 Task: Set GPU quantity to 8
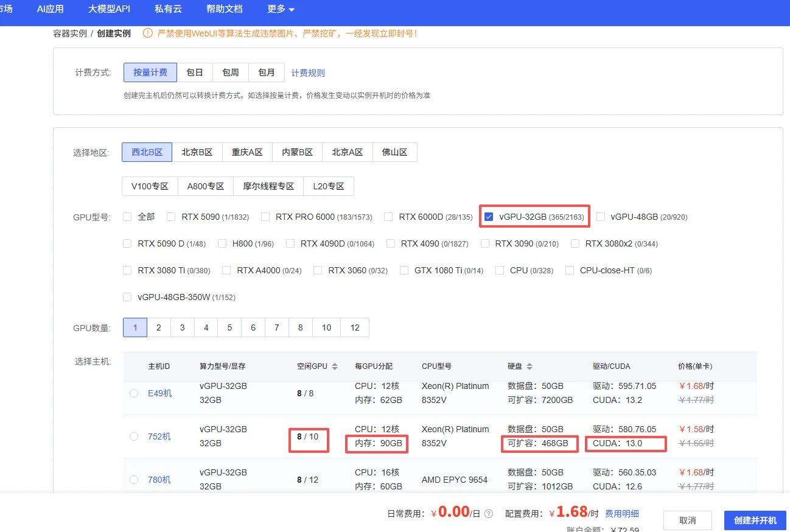pyautogui.click(x=301, y=327)
